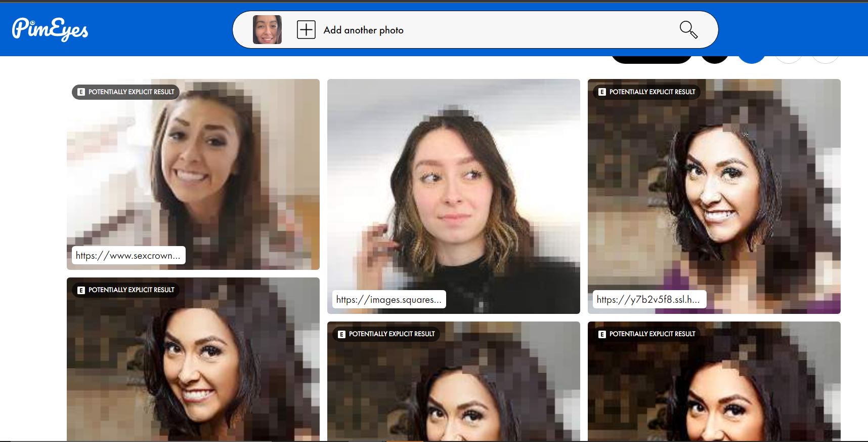Screen dimensions: 868x442
Task: Click explicit badge on the sexcrown result
Action: click(126, 92)
